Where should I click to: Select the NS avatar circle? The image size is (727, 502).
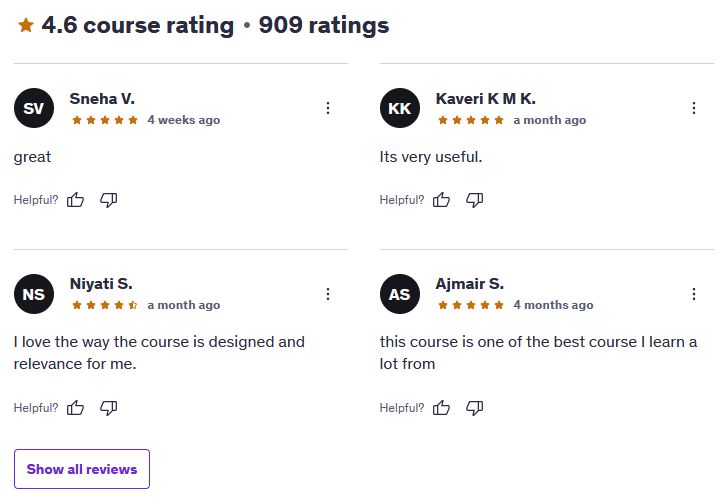34,294
